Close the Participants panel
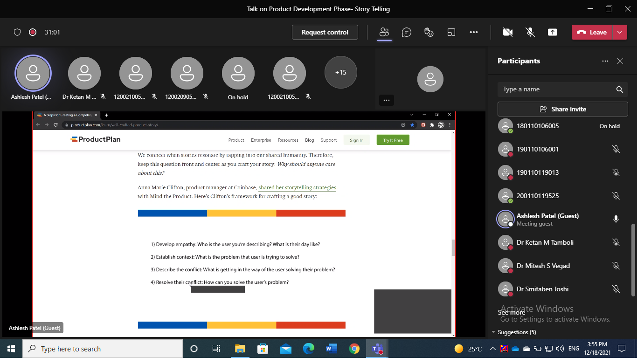The width and height of the screenshot is (637, 364). [x=620, y=61]
